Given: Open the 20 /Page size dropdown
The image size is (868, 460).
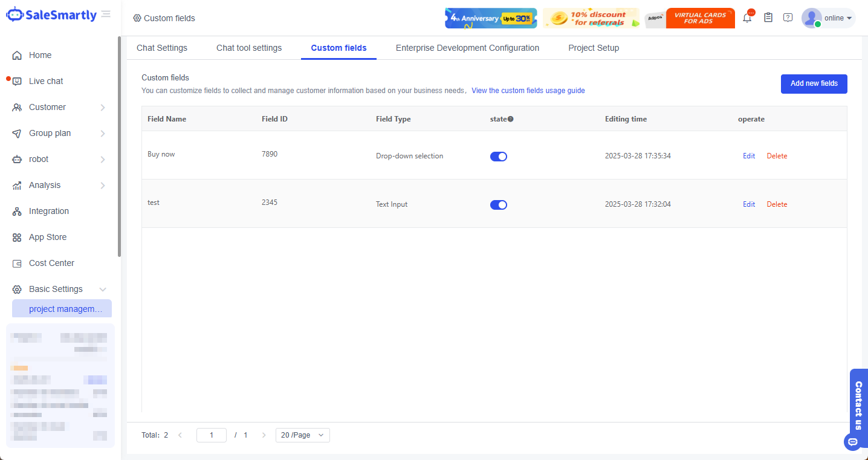Looking at the screenshot, I should 302,435.
